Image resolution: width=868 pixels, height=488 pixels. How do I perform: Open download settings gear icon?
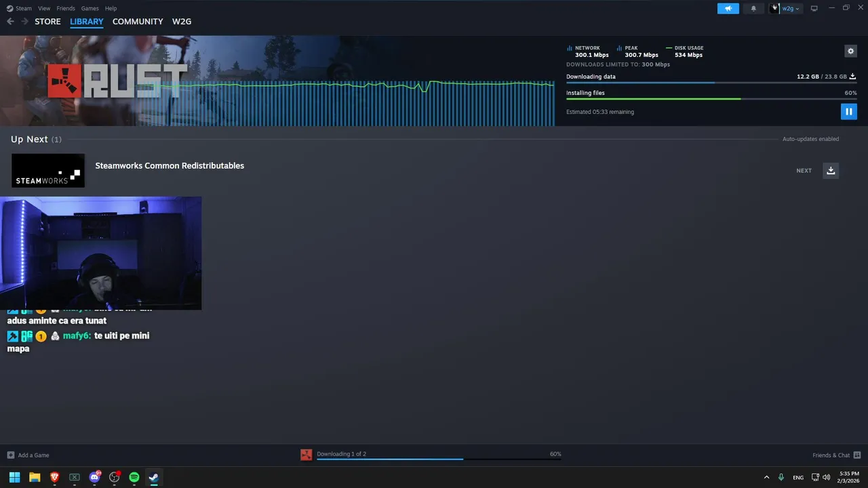tap(850, 51)
